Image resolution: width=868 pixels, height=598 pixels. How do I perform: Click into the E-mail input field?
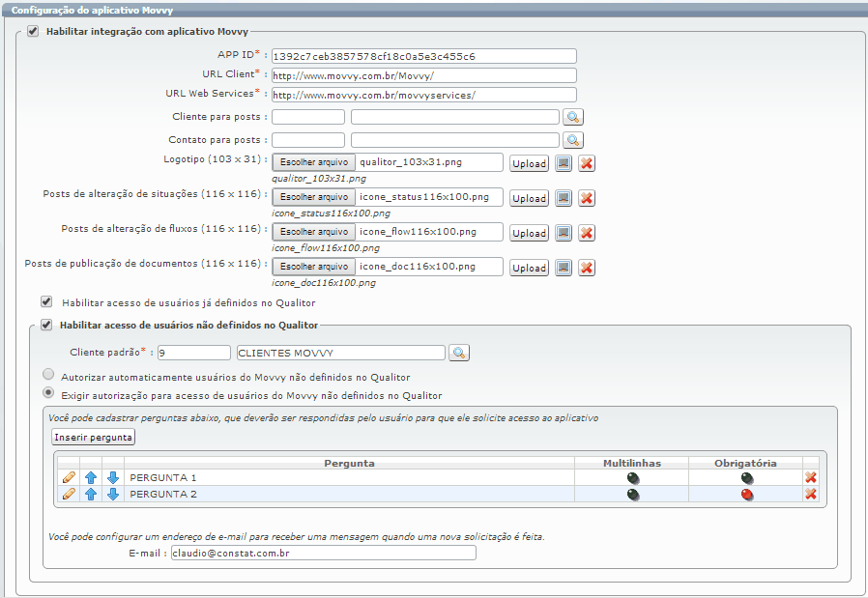point(323,553)
